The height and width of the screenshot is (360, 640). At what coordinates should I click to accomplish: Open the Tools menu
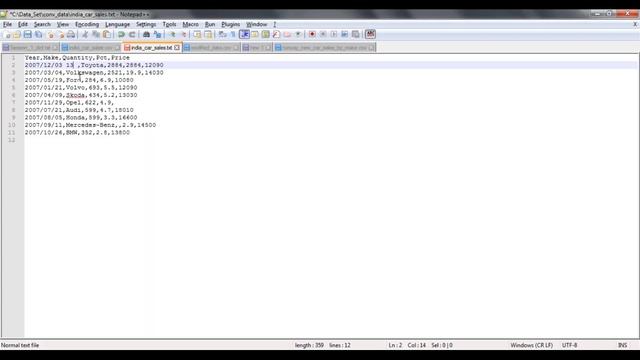(x=169, y=24)
